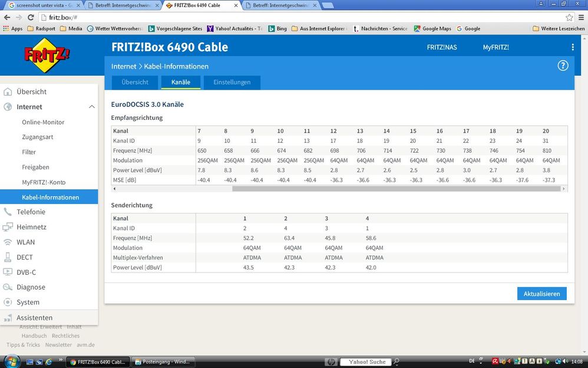Bookmark the page with the star icon
This screenshot has height=368, width=588.
(569, 17)
